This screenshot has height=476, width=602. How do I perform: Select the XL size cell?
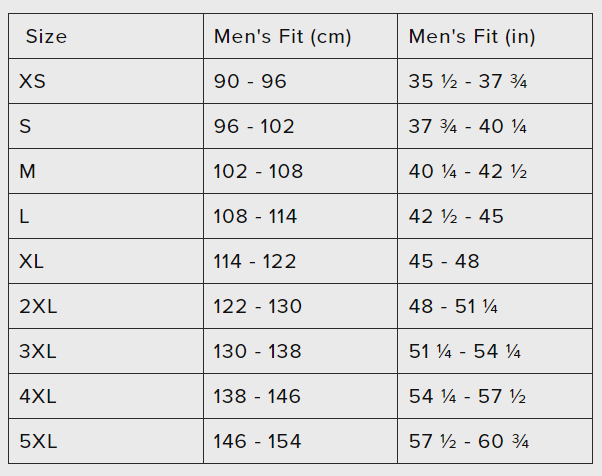(x=32, y=261)
